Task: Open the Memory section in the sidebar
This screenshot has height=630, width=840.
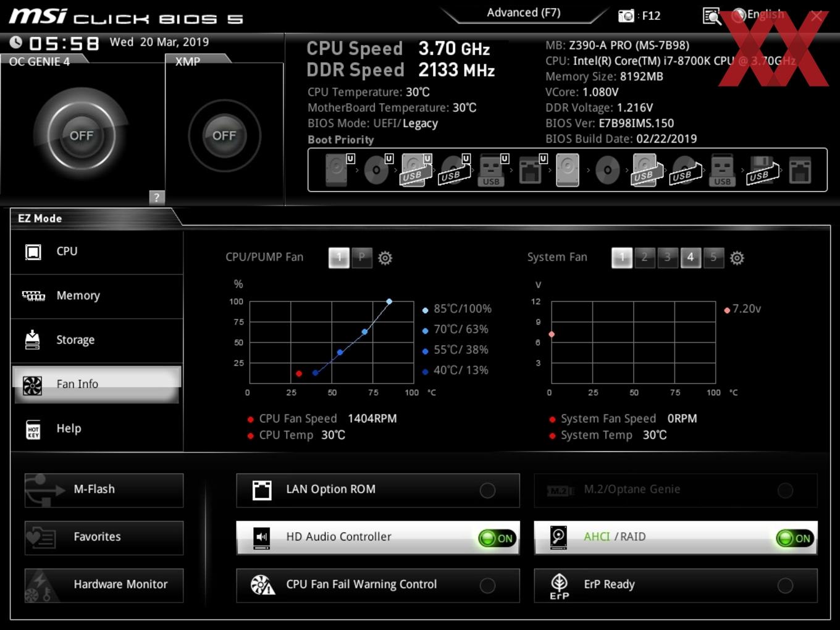Action: pos(97,296)
